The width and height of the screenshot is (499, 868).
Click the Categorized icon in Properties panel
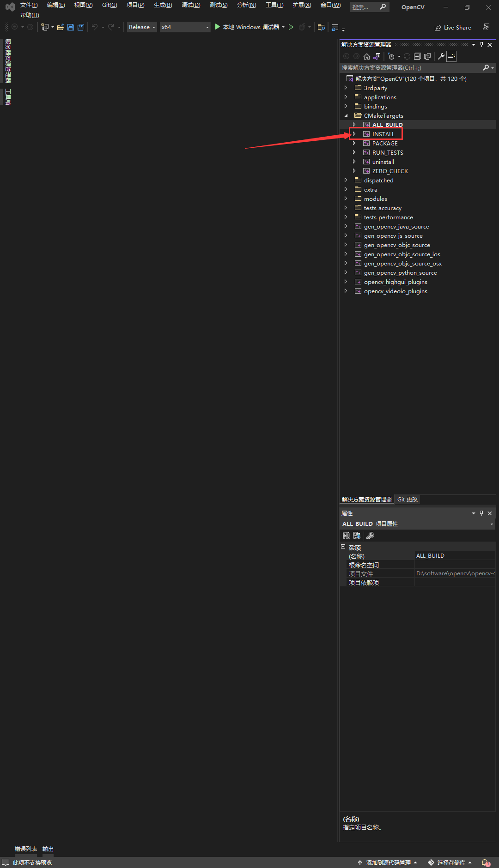point(346,536)
